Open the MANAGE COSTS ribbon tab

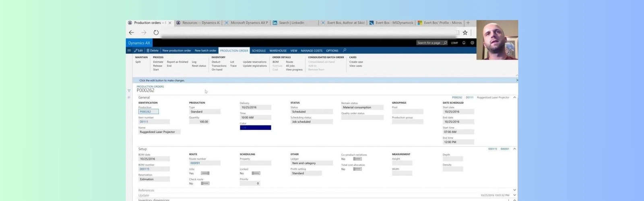312,51
